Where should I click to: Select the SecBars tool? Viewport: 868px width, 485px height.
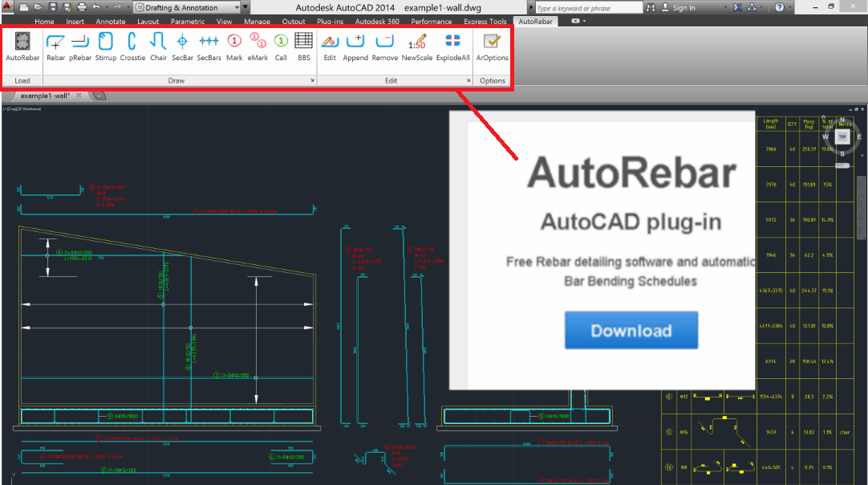coord(209,47)
